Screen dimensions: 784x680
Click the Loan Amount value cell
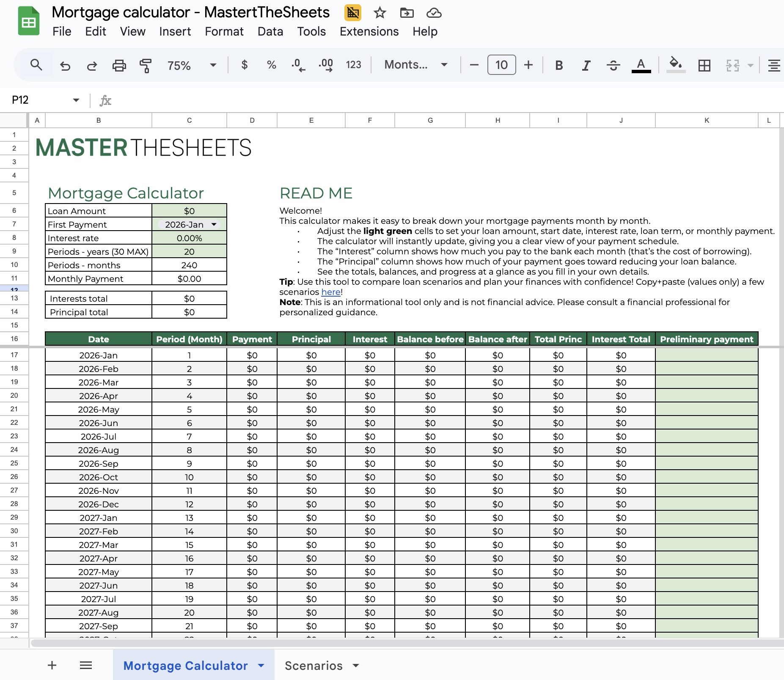(189, 211)
